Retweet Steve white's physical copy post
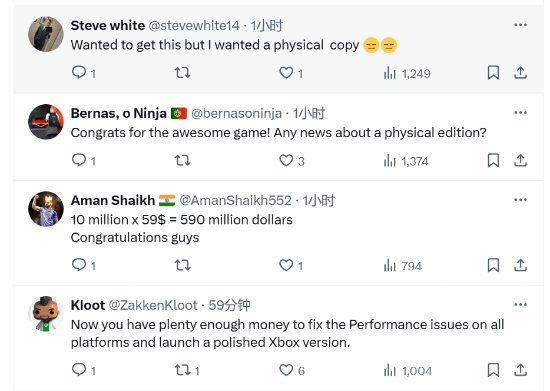 (x=182, y=73)
